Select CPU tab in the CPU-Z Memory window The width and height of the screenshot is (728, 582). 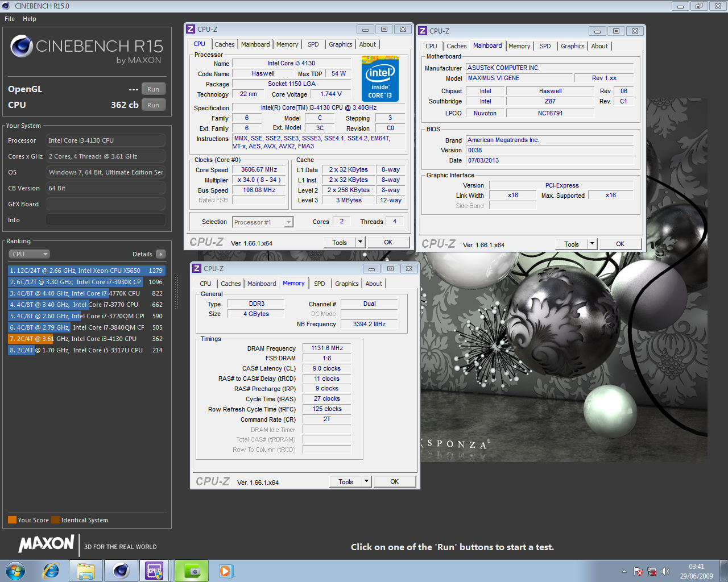(205, 284)
